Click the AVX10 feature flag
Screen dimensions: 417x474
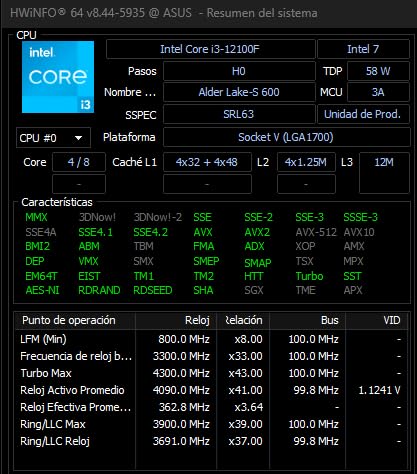[359, 232]
